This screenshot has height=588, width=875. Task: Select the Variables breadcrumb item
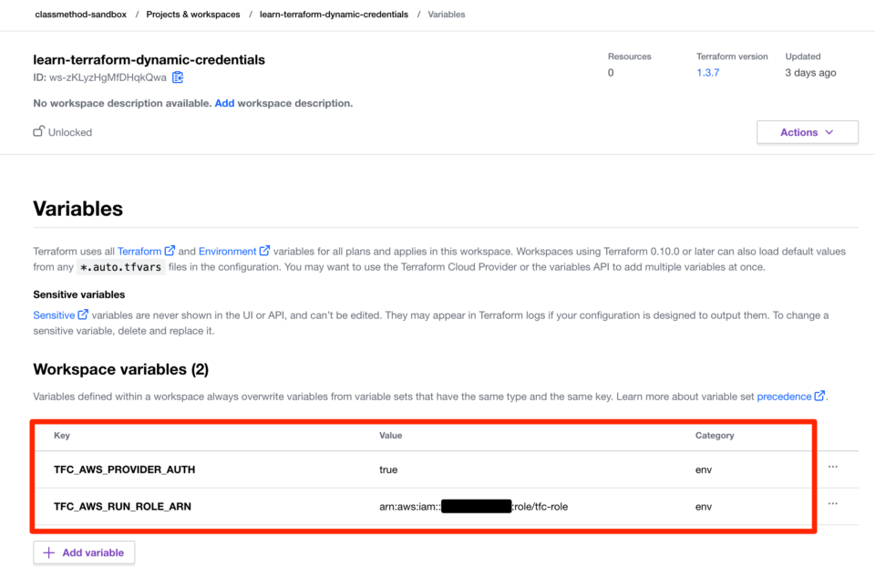[447, 15]
